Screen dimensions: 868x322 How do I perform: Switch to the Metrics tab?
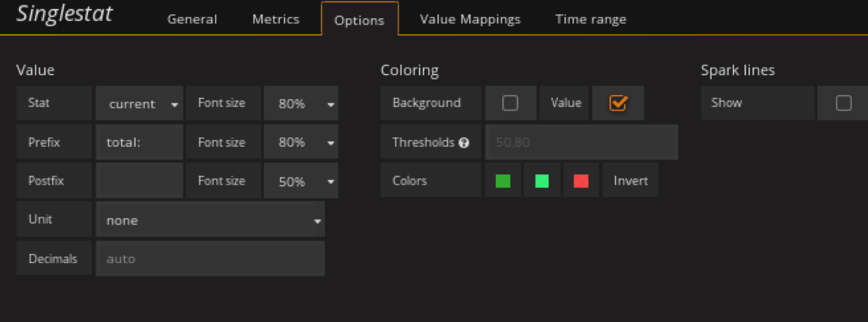pos(276,20)
